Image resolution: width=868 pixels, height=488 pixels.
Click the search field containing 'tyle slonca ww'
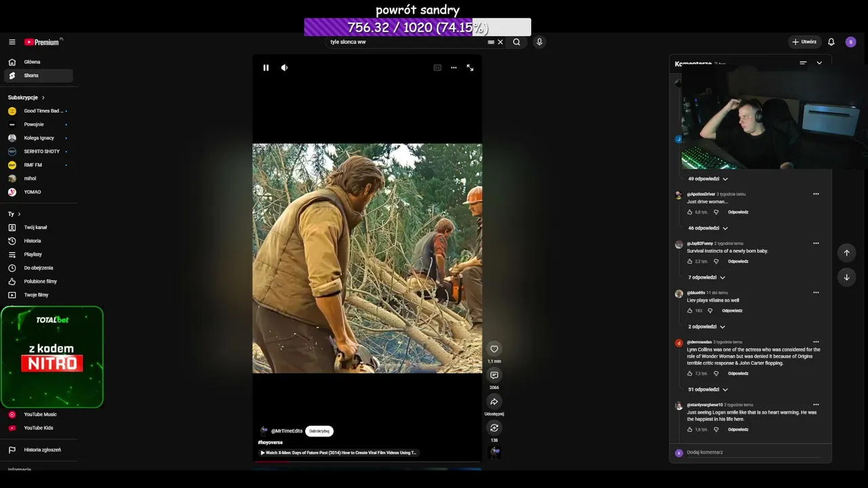[407, 42]
